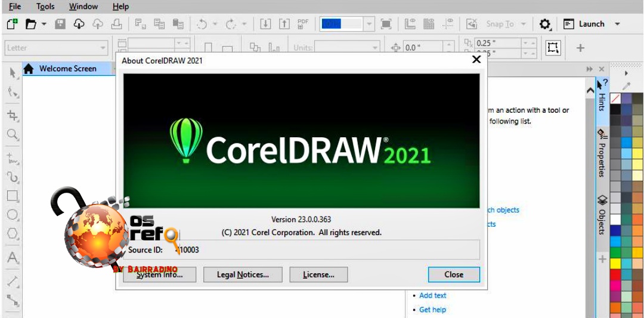
Task: Click the Import icon
Action: click(266, 24)
